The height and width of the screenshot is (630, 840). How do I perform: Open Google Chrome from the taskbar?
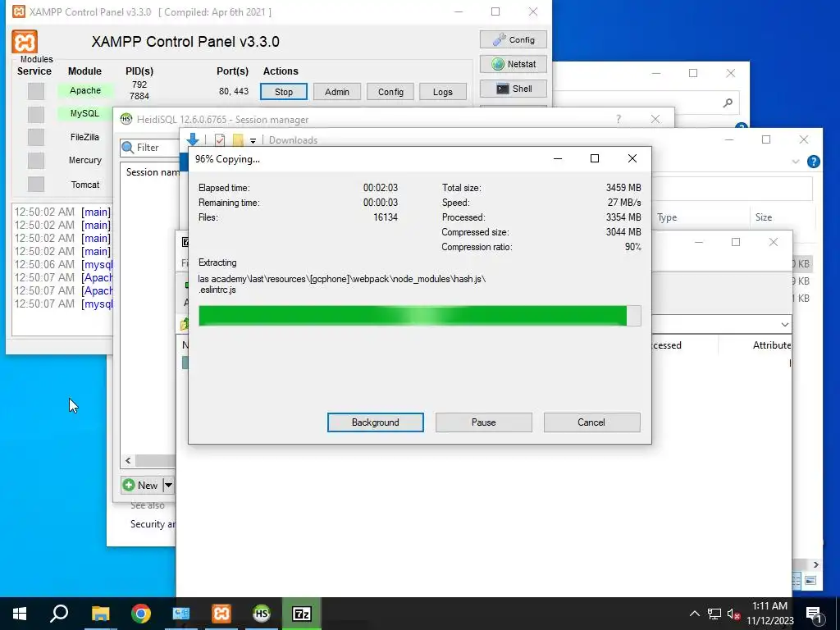(x=141, y=614)
